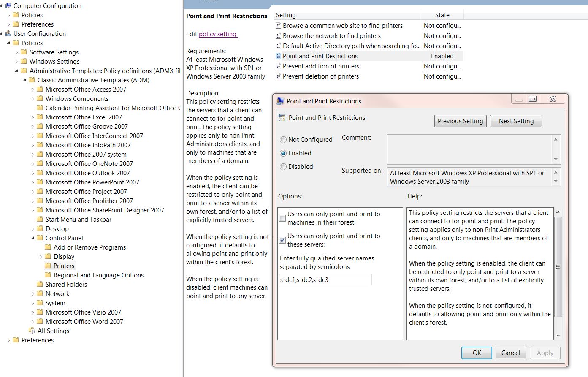Click the Printers folder icon in tree
This screenshot has height=377, width=588.
click(x=48, y=266)
